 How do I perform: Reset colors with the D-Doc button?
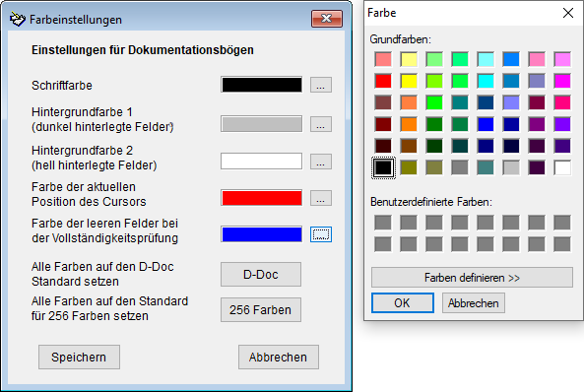261,274
